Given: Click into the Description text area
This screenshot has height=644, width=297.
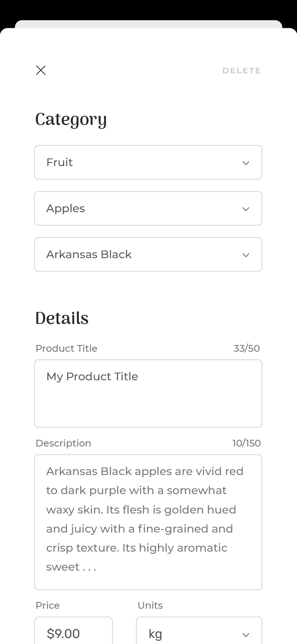Looking at the screenshot, I should click(148, 522).
